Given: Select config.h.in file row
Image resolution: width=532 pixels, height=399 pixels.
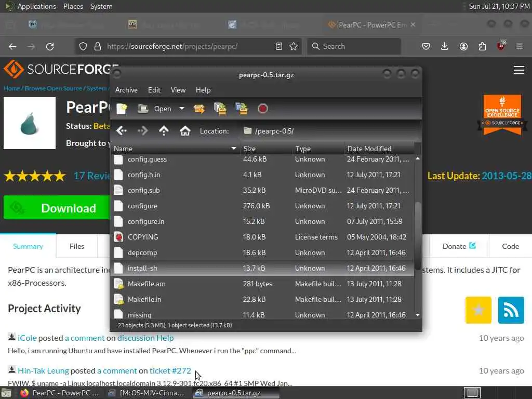Looking at the screenshot, I should pos(262,175).
